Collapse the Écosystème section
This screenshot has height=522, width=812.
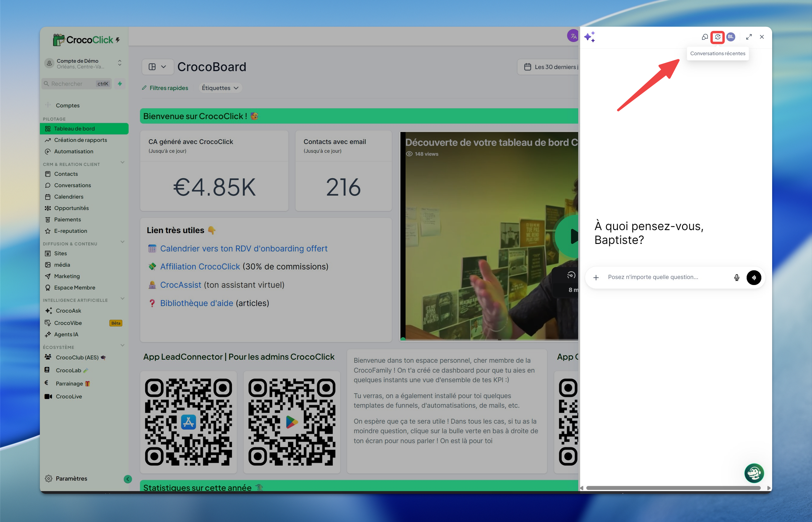(x=123, y=345)
